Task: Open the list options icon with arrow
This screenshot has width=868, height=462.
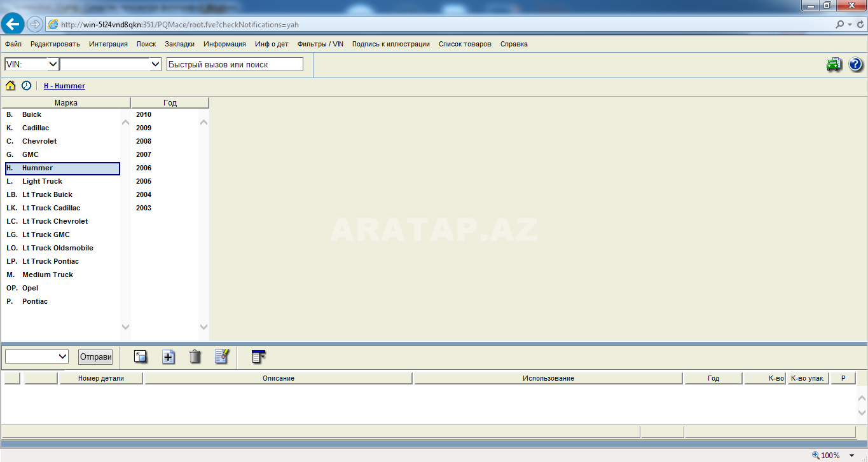Action: (x=259, y=357)
